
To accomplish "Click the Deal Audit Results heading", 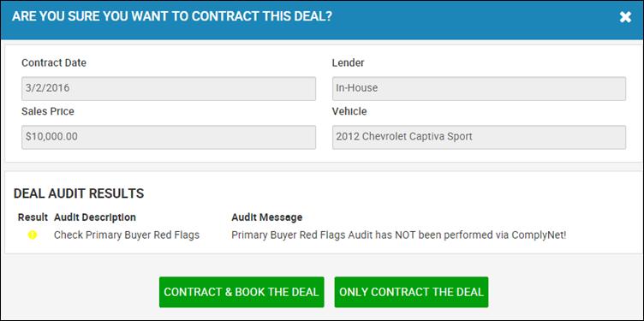I will [x=79, y=193].
